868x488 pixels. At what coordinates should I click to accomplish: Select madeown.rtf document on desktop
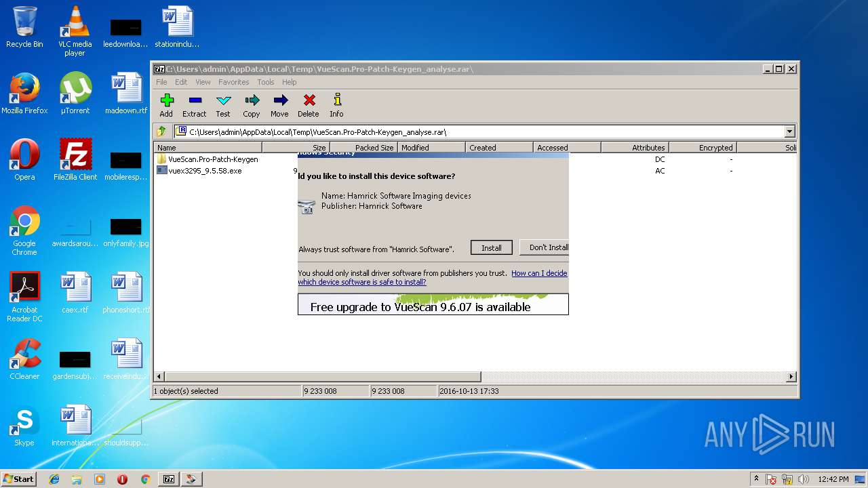coord(126,94)
